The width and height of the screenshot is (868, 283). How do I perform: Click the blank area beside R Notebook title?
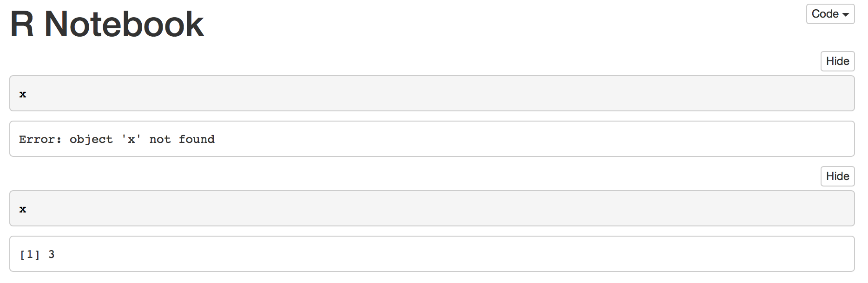418,23
